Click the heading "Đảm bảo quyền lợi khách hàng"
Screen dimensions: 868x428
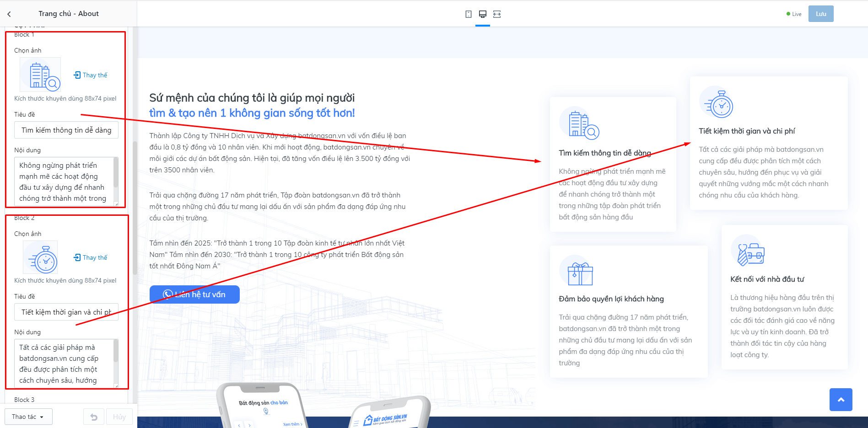(x=611, y=299)
